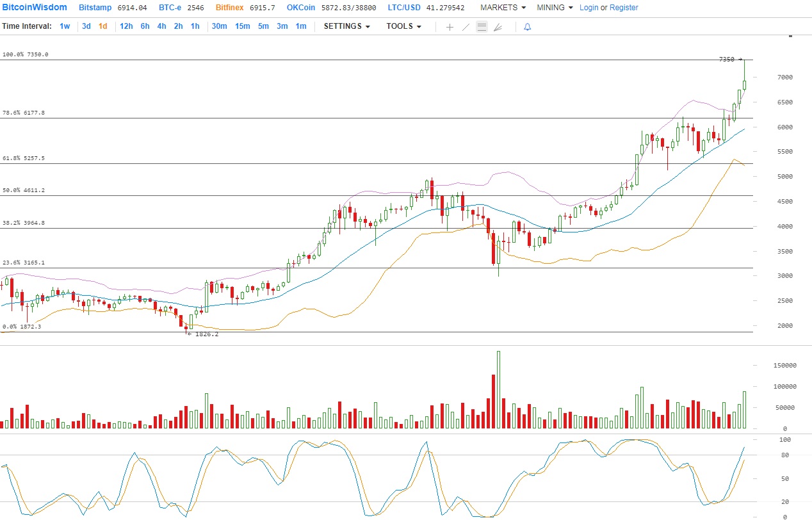Image resolution: width=812 pixels, height=520 pixels.
Task: Select the Fibonacci retracement lines tool
Action: (482, 27)
